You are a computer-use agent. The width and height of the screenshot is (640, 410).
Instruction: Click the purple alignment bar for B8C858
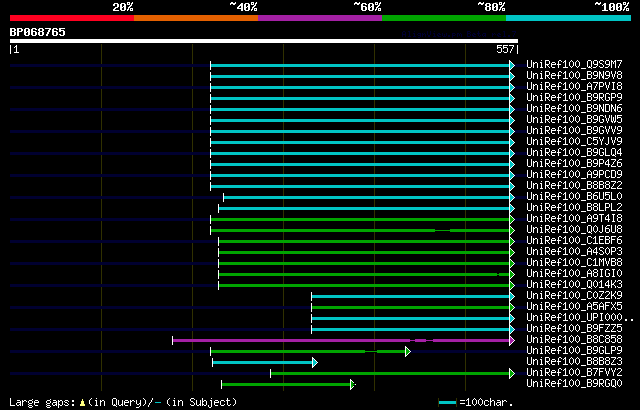coord(341,340)
